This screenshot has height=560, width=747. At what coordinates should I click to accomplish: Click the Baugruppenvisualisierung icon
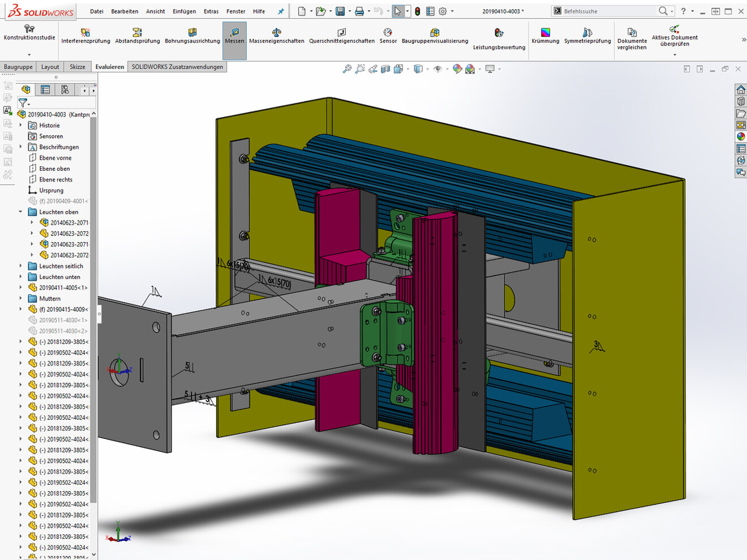(434, 32)
